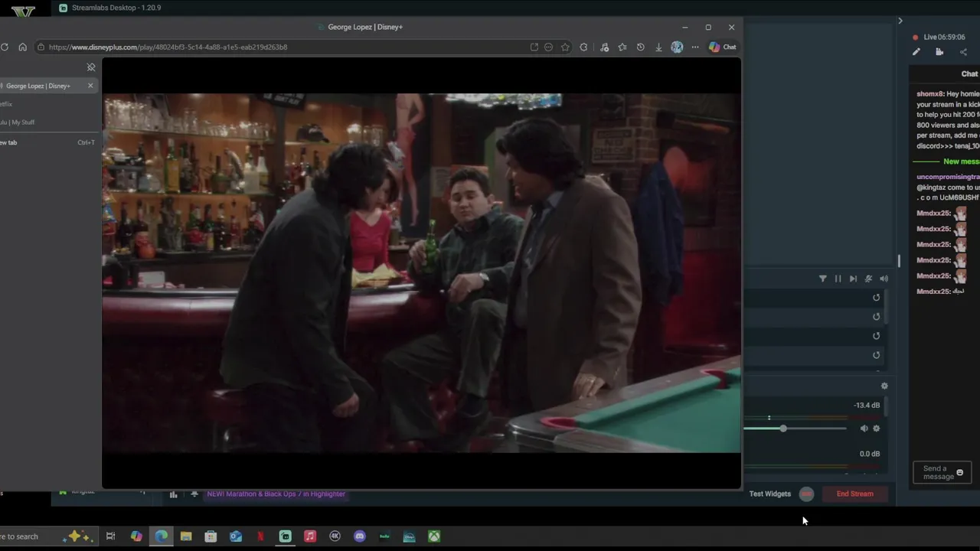Skip the current alert in Streamlabs
980x551 pixels.
pyautogui.click(x=853, y=279)
